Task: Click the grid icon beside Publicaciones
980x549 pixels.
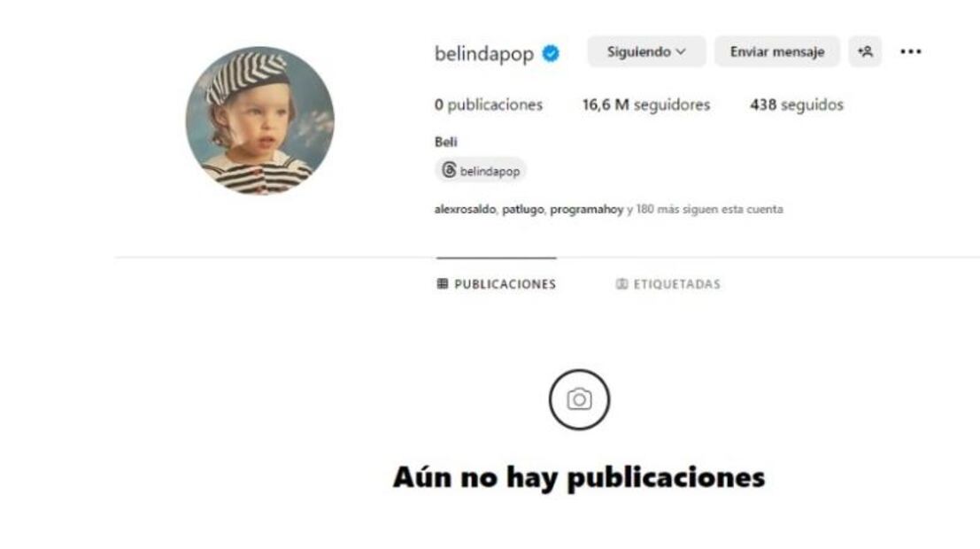Action: click(x=443, y=284)
